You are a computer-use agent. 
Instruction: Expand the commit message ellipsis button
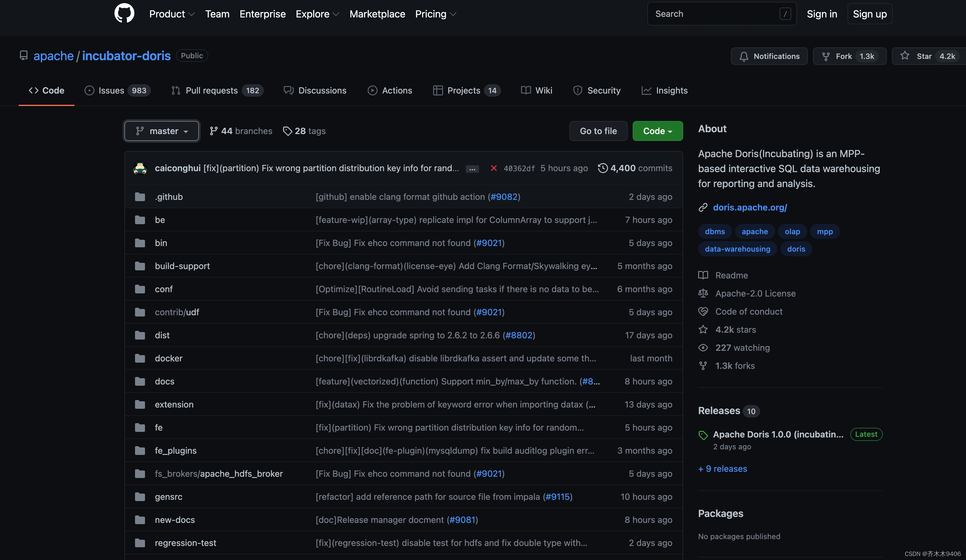[472, 169]
